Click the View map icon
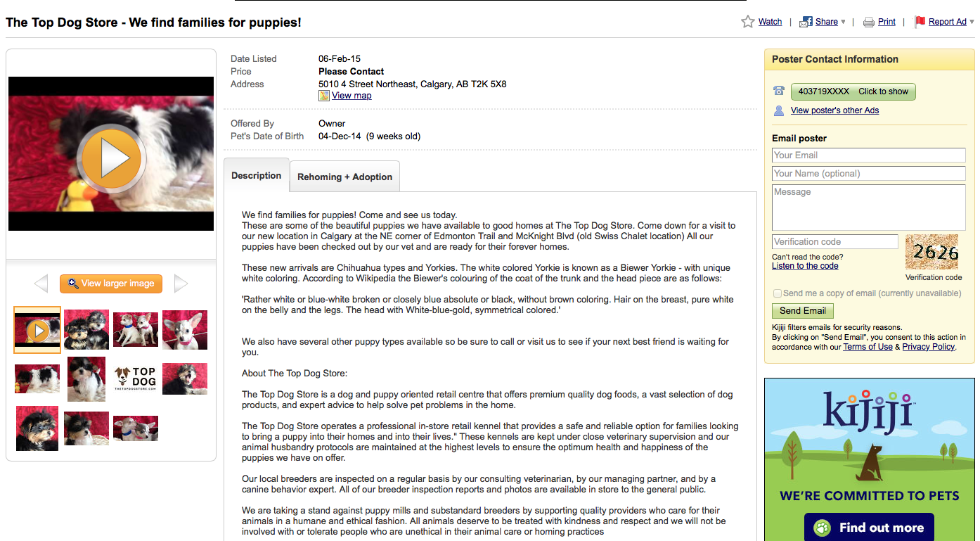This screenshot has width=980, height=541. coord(324,96)
